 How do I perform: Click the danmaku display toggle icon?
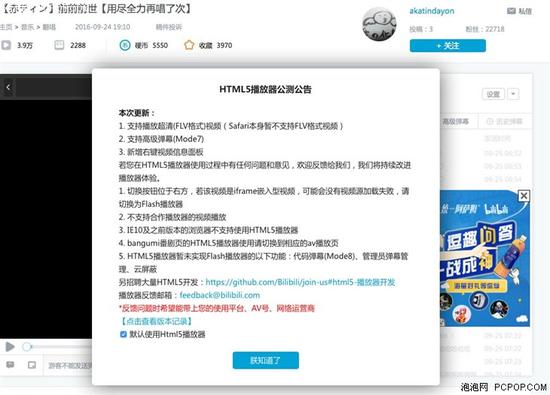point(32,365)
